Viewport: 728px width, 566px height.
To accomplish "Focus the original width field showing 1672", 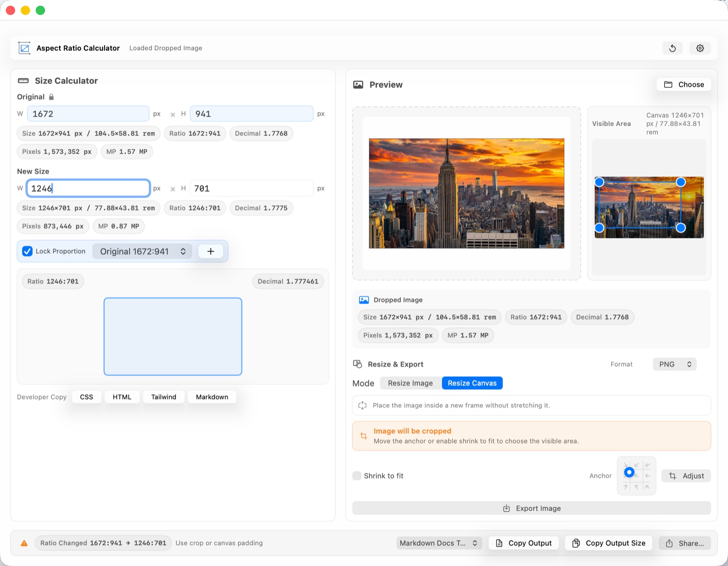I will 88,114.
